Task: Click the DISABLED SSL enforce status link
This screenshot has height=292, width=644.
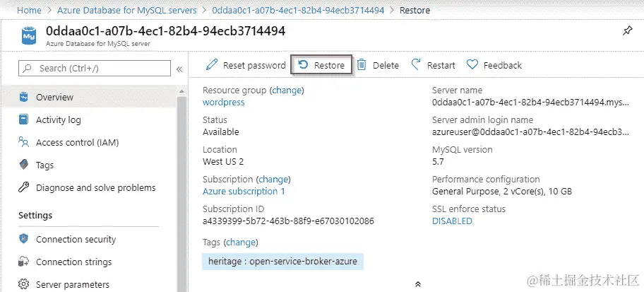Action: pyautogui.click(x=452, y=221)
